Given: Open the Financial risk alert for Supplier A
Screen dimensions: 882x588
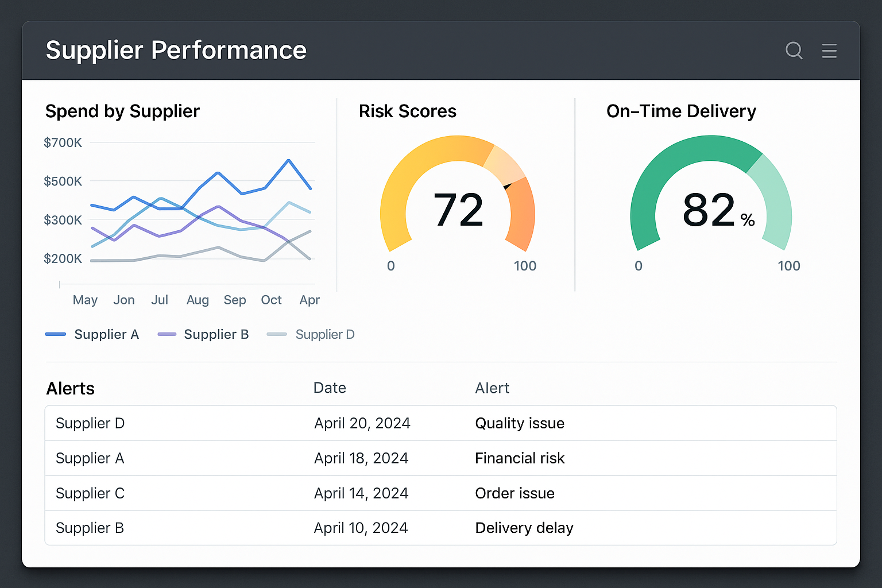Looking at the screenshot, I should [519, 458].
